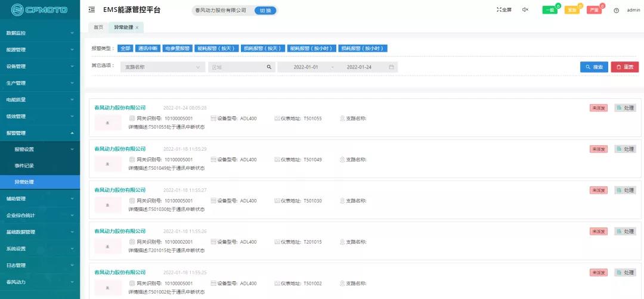Click company title dated 2022-01-24 08:05:28
644x299 pixels.
[x=120, y=107]
